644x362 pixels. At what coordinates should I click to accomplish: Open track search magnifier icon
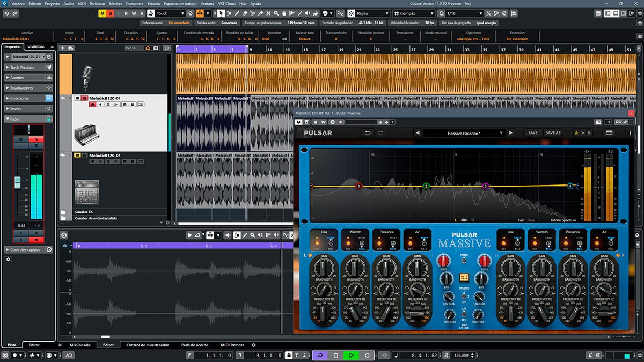167,48
